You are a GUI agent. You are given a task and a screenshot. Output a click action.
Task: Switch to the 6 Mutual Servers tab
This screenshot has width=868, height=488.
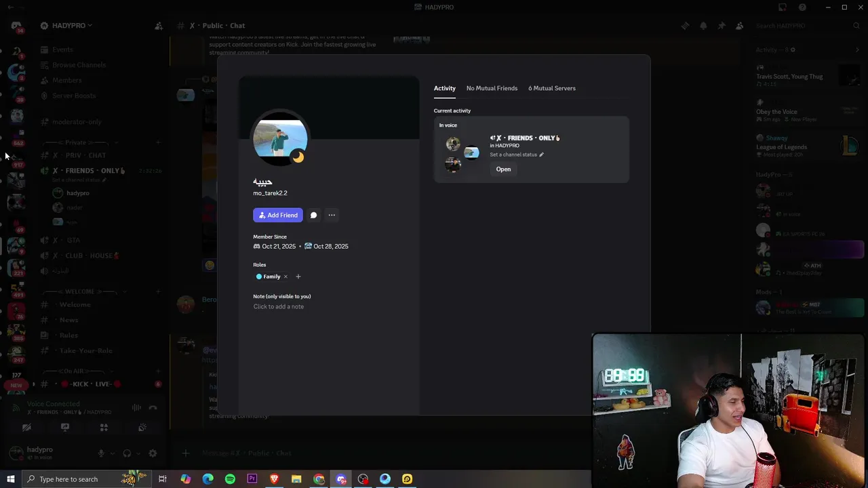[552, 88]
